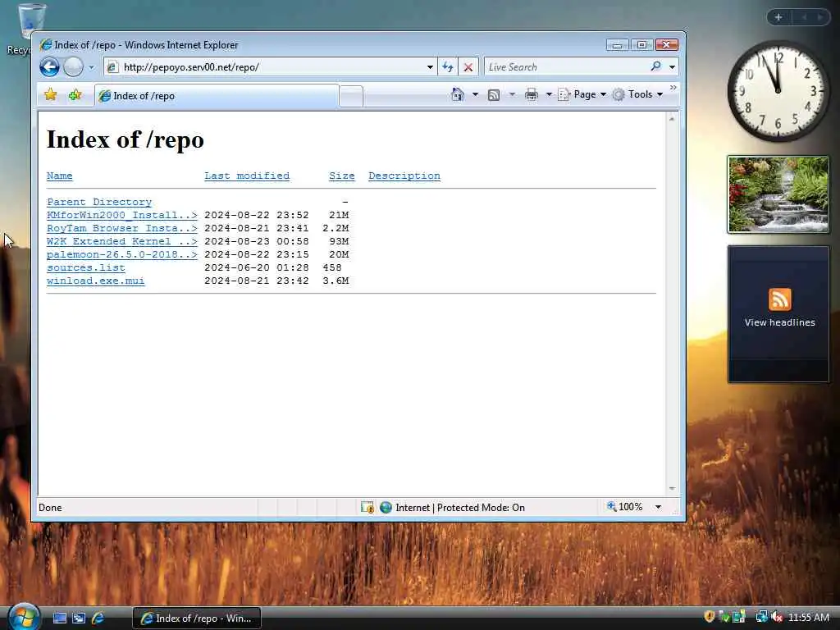Expand the zoom level dropdown arrow
This screenshot has width=840, height=630.
pyautogui.click(x=659, y=507)
